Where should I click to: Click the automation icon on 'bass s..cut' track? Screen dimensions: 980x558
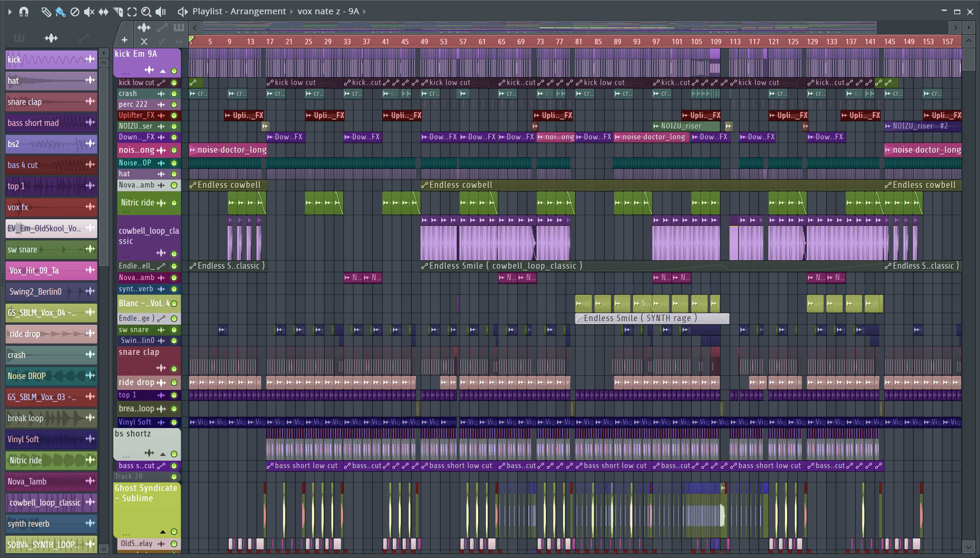coord(161,466)
